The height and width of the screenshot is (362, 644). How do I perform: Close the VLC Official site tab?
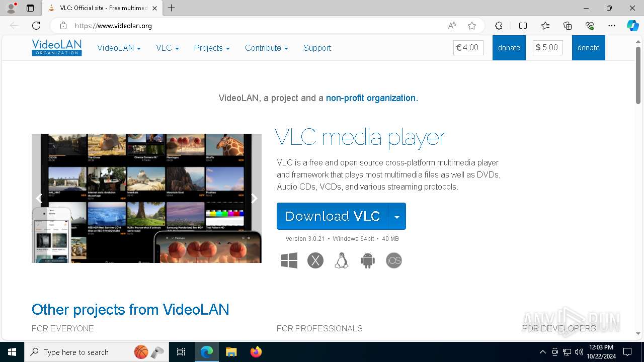[154, 8]
